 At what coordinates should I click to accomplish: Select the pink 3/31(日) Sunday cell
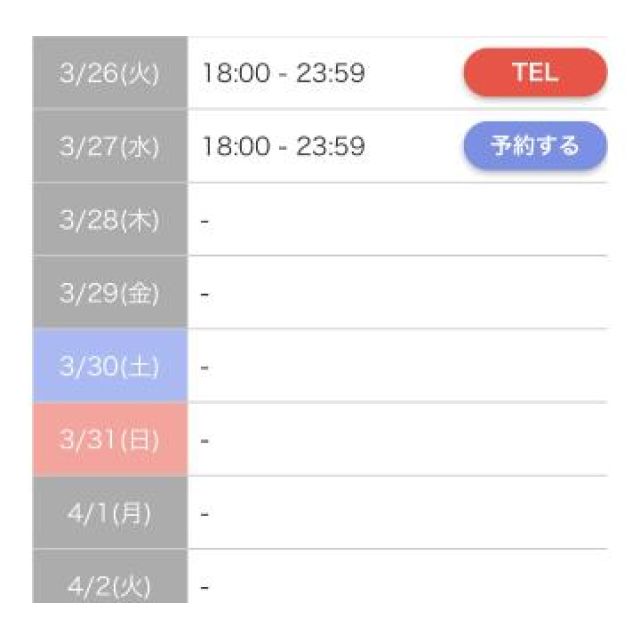(110, 440)
